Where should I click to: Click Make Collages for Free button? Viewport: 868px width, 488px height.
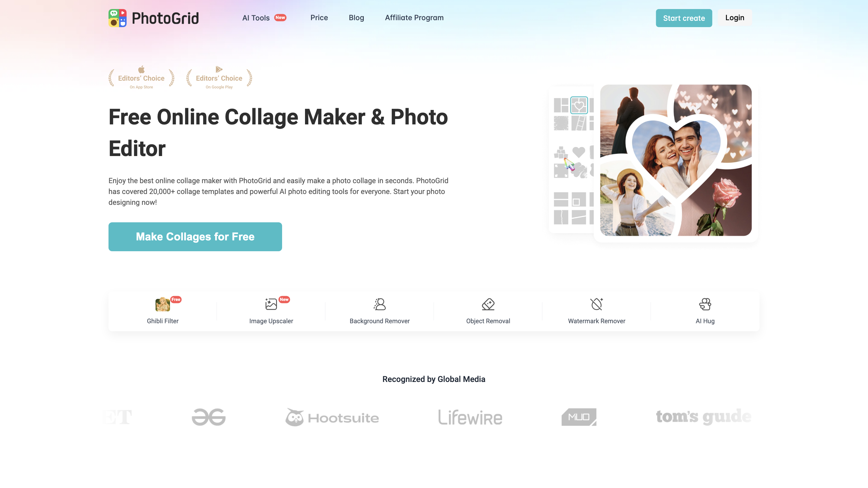coord(195,237)
